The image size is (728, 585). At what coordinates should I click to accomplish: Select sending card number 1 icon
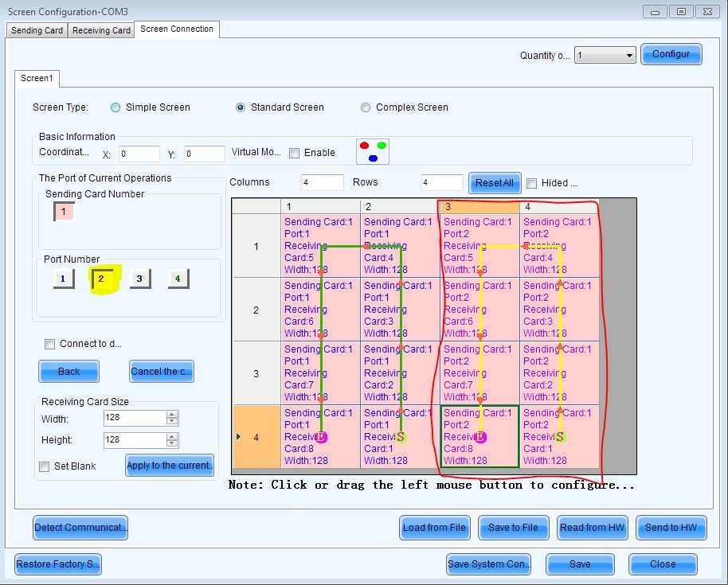pos(63,212)
